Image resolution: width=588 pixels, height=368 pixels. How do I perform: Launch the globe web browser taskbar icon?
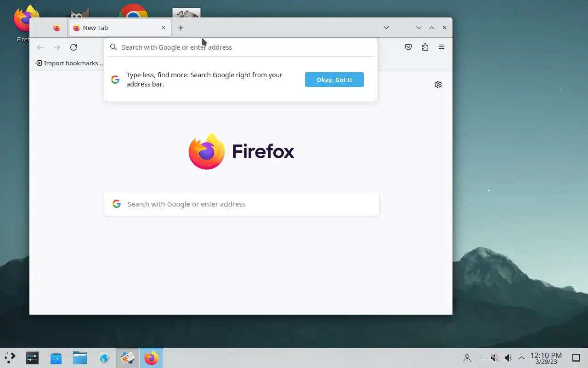[x=104, y=358]
